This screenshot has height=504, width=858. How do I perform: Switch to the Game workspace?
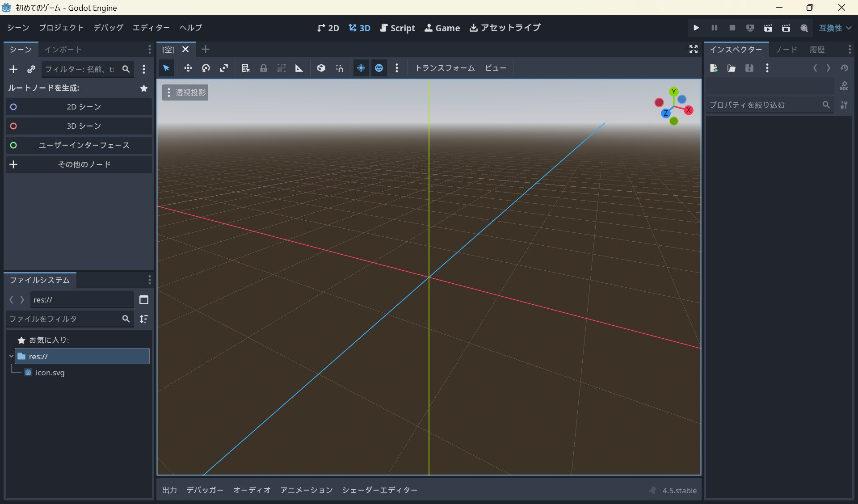pos(442,28)
